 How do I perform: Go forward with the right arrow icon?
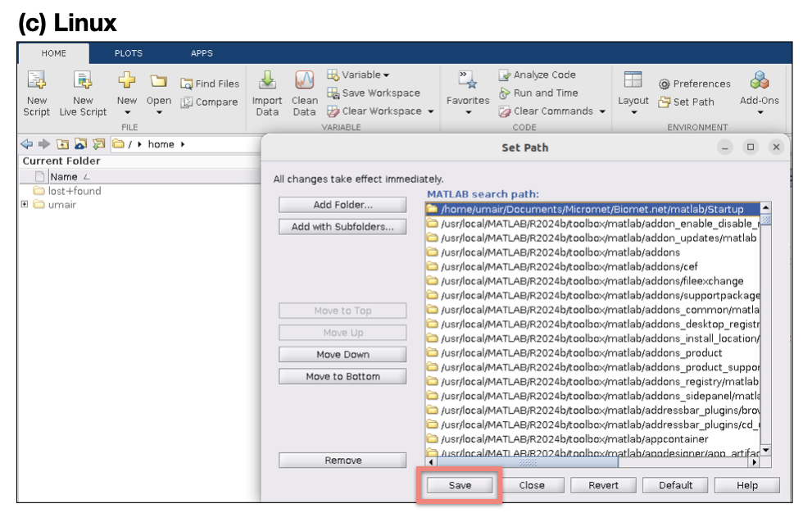[x=44, y=144]
